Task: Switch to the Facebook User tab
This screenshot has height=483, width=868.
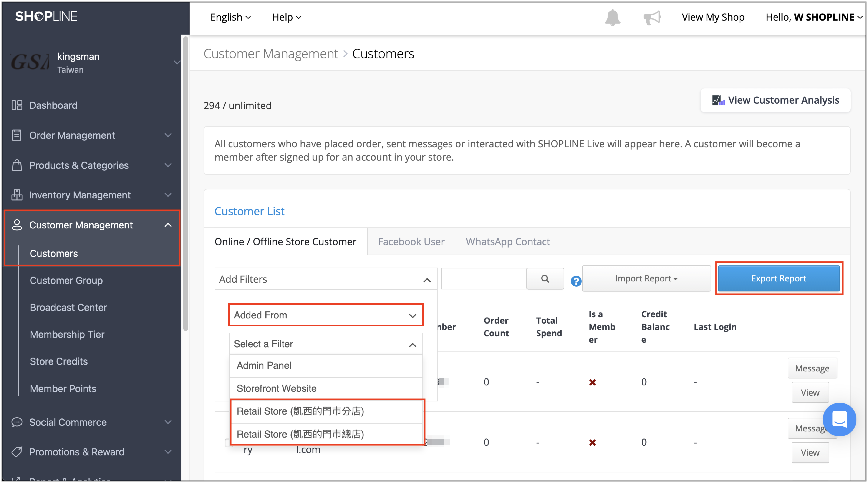Action: pyautogui.click(x=411, y=241)
